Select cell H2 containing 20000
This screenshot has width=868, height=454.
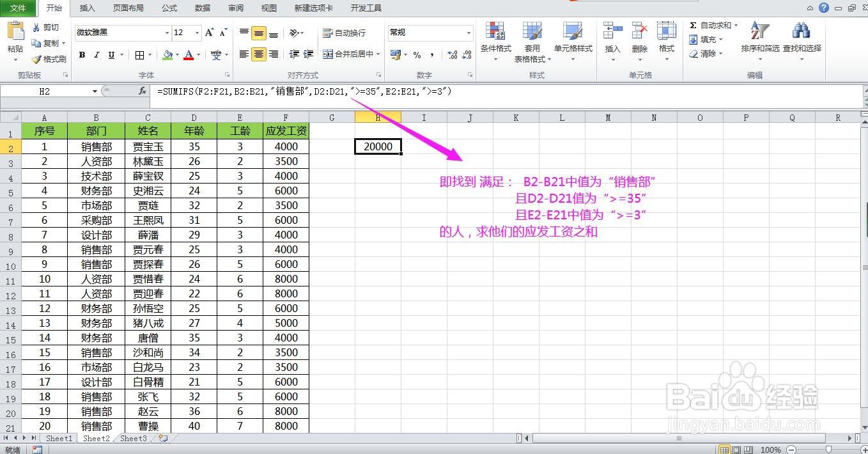(378, 146)
